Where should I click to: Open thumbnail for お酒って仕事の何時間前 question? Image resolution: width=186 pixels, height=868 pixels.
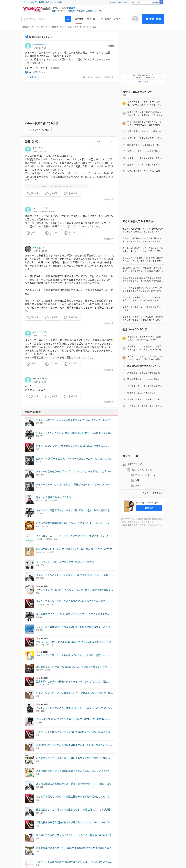29,525
